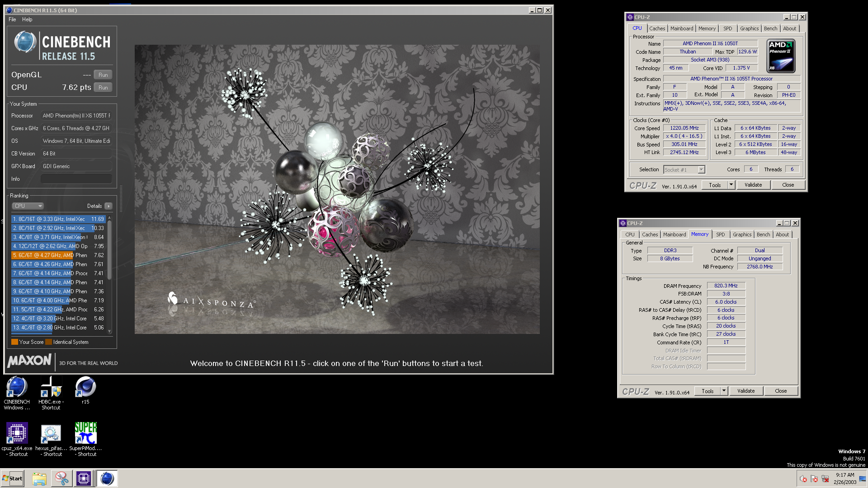The image size is (868, 488).
Task: Open the CINEBENCH Windows desktop shortcut
Action: click(17, 393)
